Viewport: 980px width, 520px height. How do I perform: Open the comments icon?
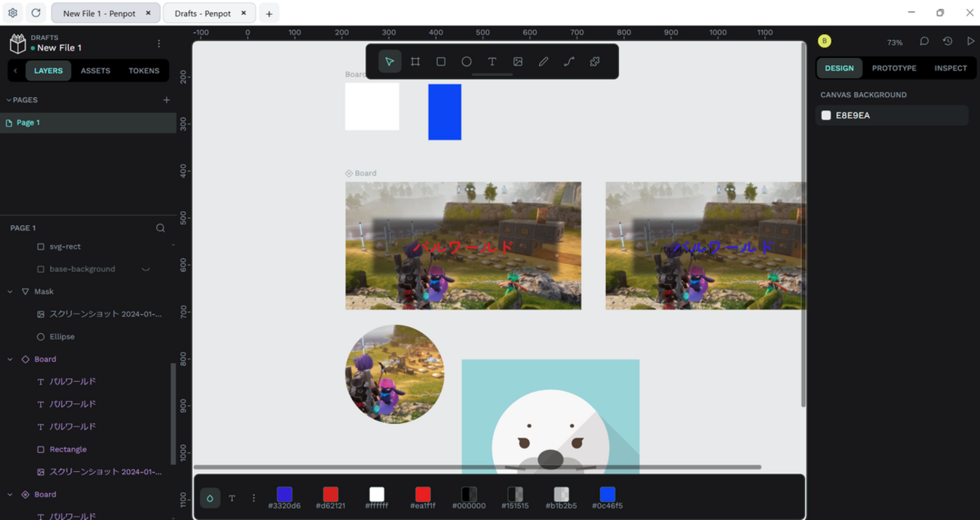pyautogui.click(x=924, y=41)
